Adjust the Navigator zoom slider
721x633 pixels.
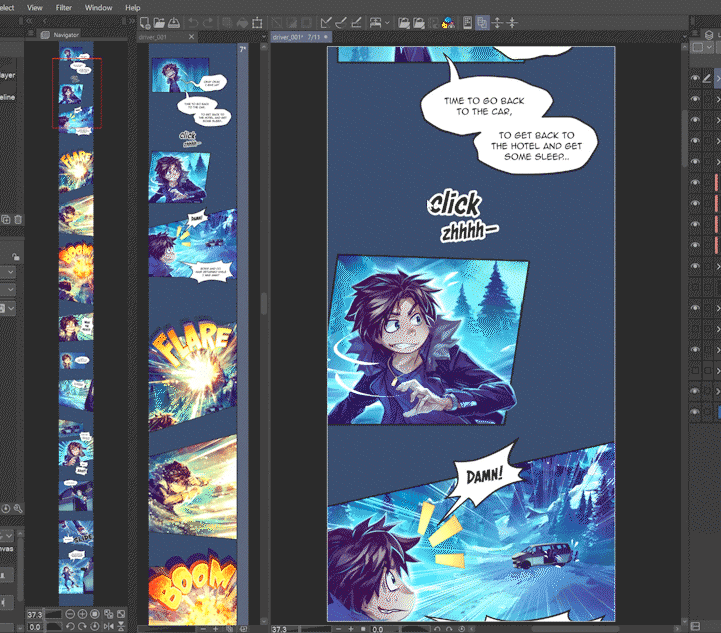click(x=53, y=614)
